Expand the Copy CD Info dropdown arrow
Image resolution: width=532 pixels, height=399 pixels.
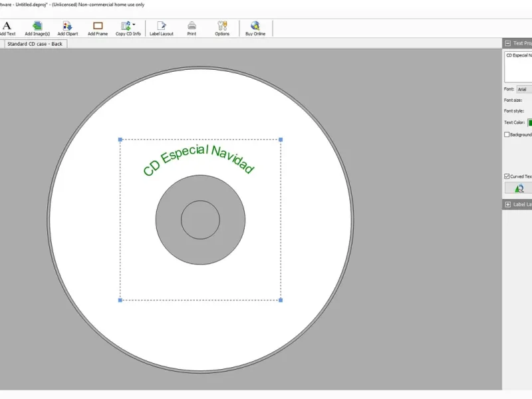[x=134, y=25]
